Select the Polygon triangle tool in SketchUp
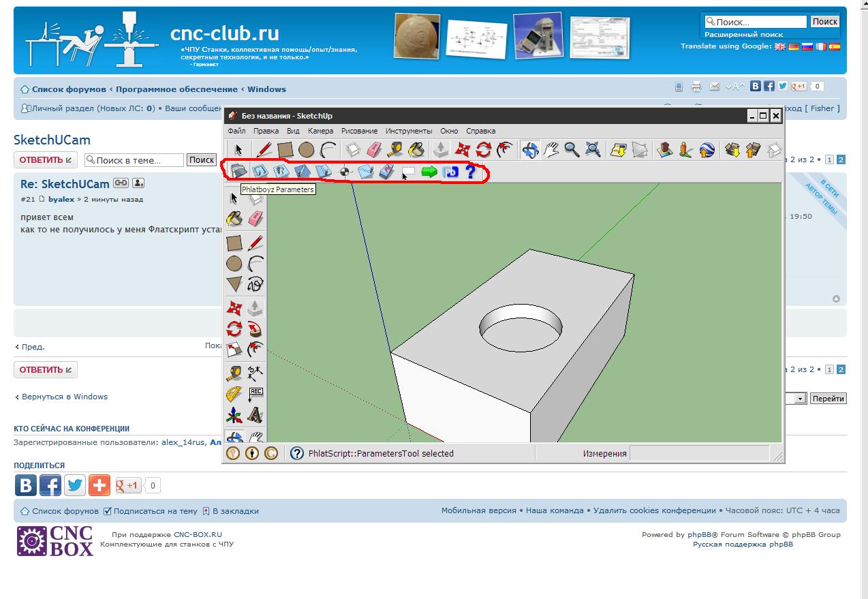 pos(234,284)
